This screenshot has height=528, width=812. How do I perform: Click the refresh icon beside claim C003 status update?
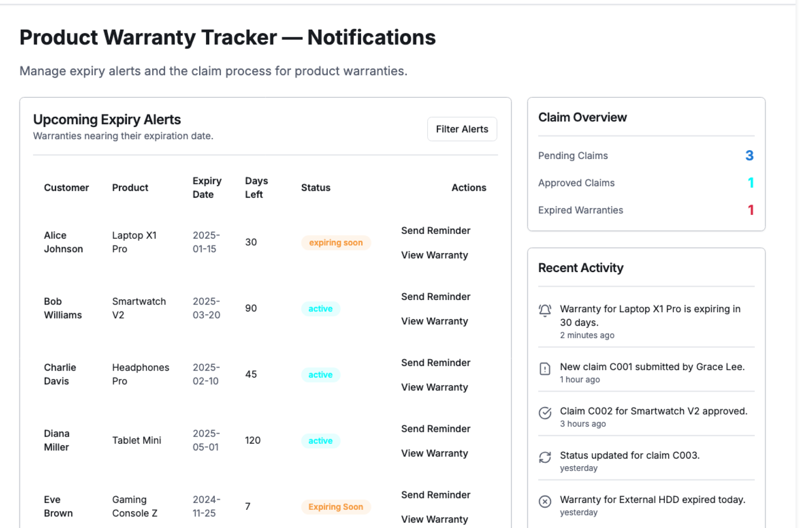(545, 457)
